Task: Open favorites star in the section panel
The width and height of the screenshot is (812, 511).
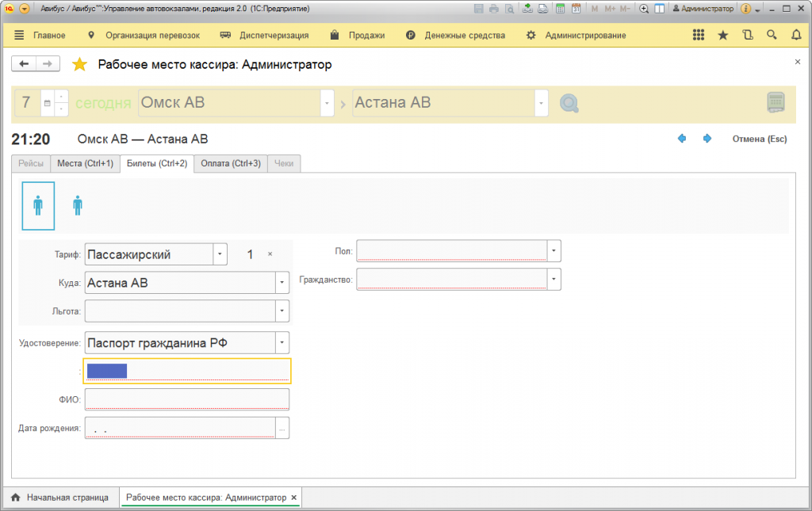Action: tap(722, 35)
